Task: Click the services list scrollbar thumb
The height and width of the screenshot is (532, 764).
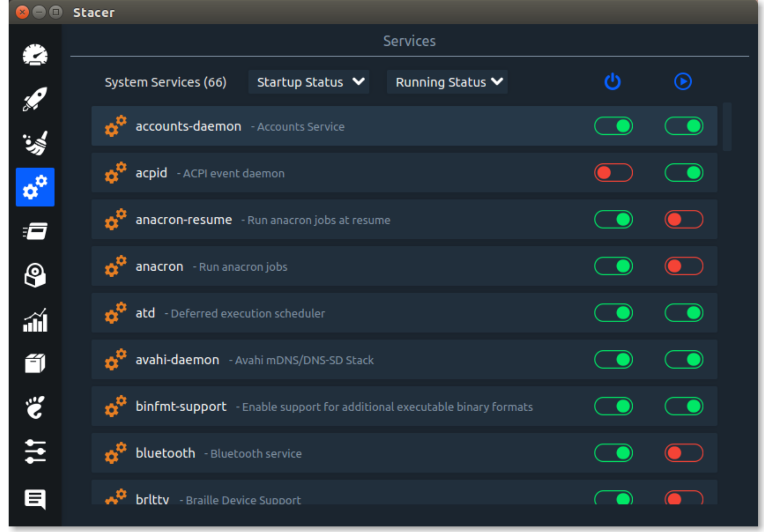Action: (727, 127)
